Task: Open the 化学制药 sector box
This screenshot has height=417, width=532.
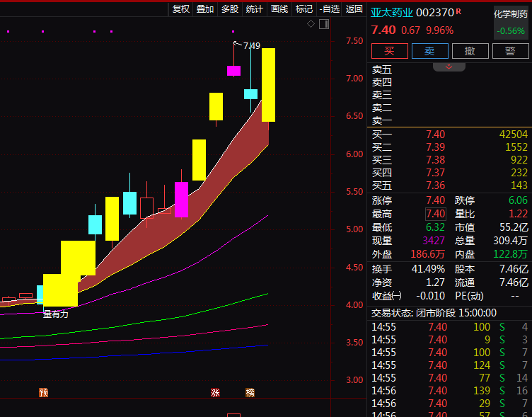Action: point(511,23)
